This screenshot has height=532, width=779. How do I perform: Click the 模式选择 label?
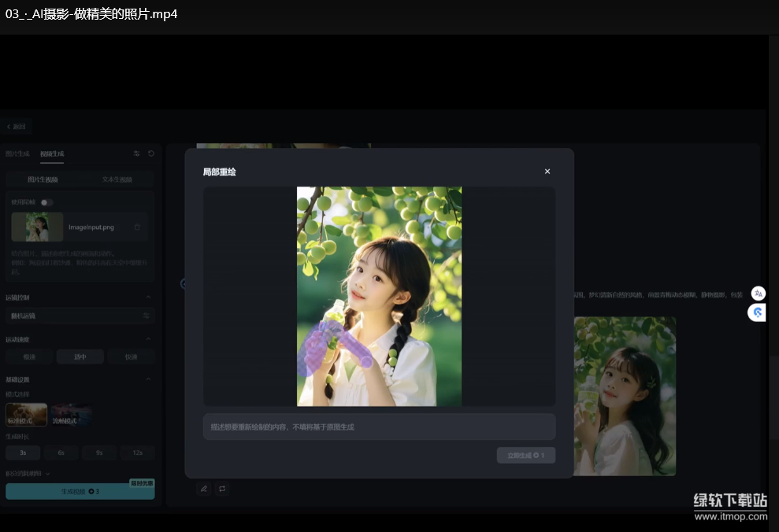coord(17,394)
